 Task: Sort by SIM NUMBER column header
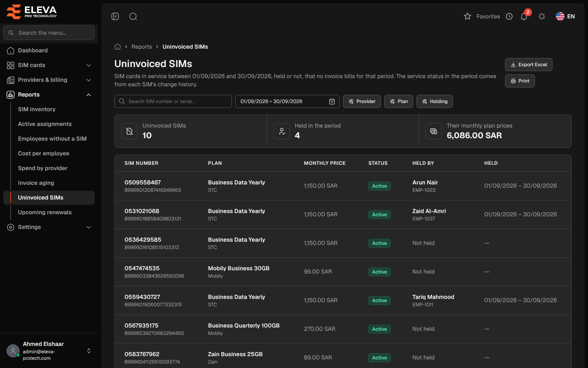[x=141, y=163]
